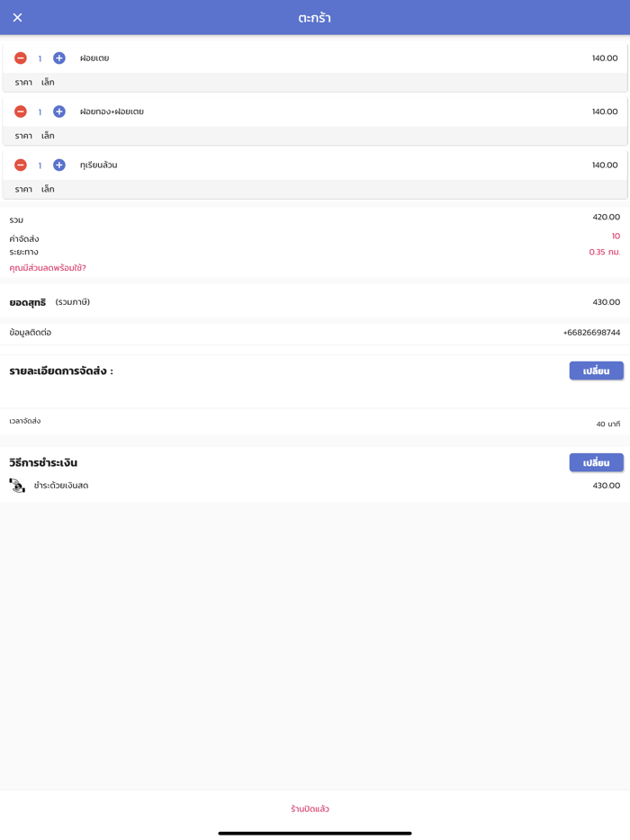Tap the เวลาจัดส่ง 40 นาที row
This screenshot has height=840, width=630.
coord(315,422)
